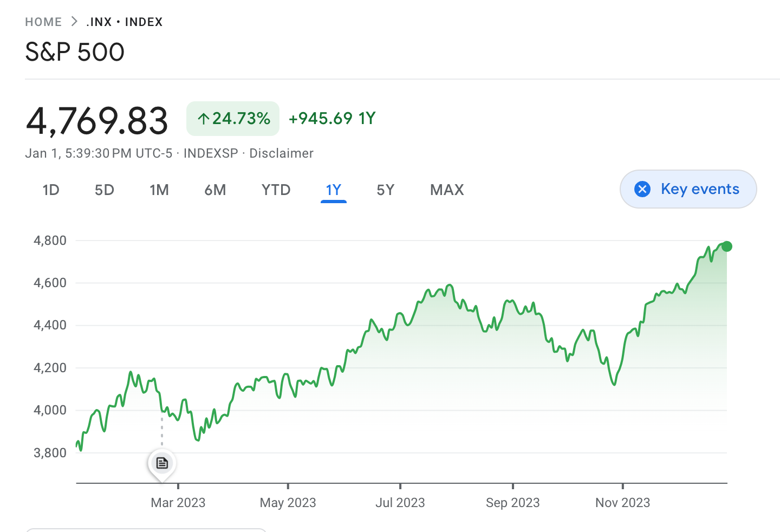Click the breadcrumb chevron after HOME
The width and height of the screenshot is (780, 532).
74,22
